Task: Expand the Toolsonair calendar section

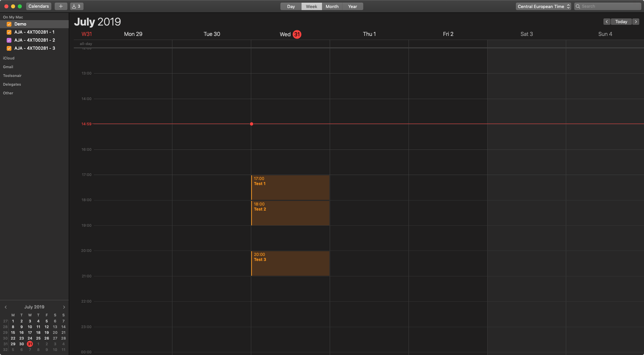Action: coord(12,76)
